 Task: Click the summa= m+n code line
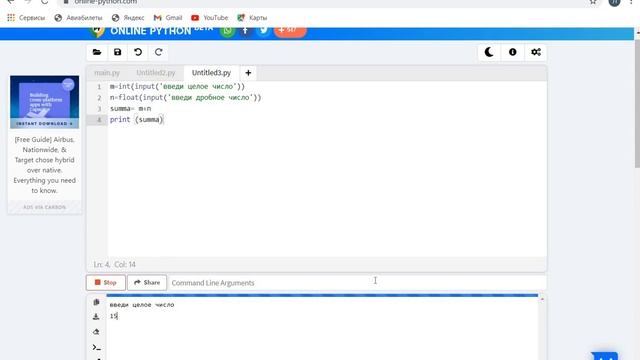point(130,109)
